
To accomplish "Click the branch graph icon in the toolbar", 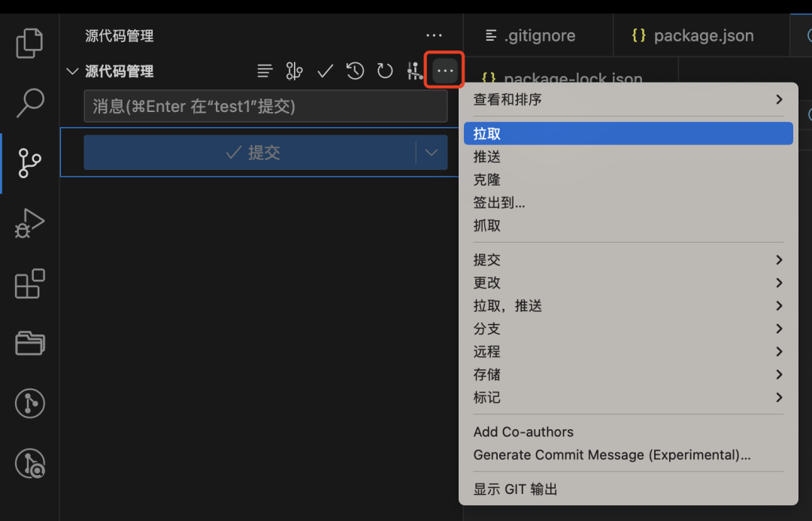I will pos(294,71).
